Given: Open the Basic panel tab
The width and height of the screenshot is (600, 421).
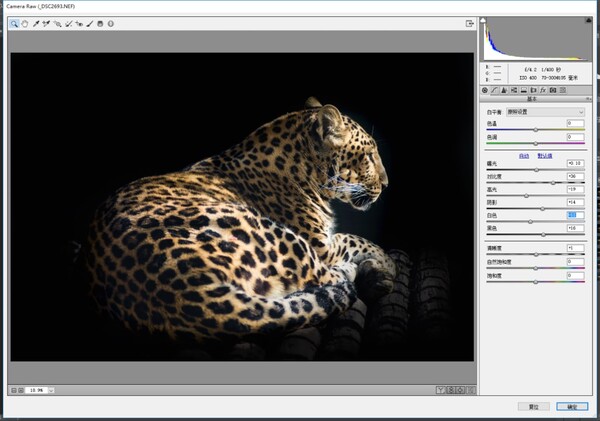Looking at the screenshot, I should coord(485,90).
